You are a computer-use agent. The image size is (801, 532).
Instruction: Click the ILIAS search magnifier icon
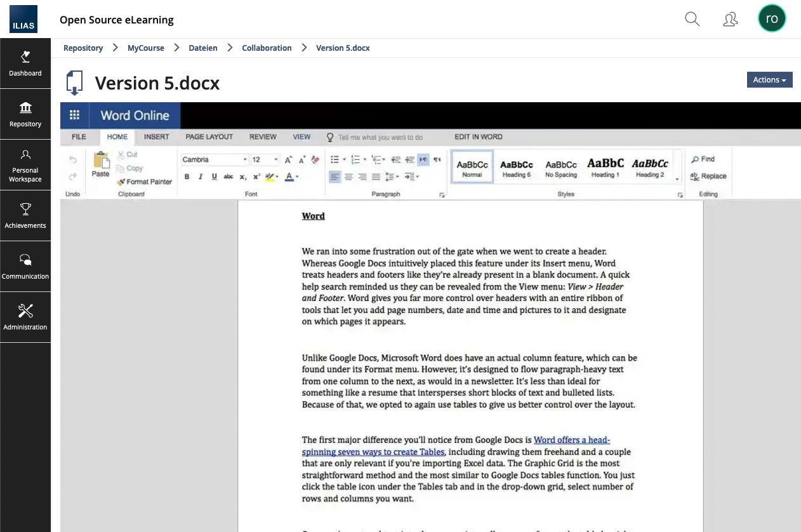pos(692,19)
